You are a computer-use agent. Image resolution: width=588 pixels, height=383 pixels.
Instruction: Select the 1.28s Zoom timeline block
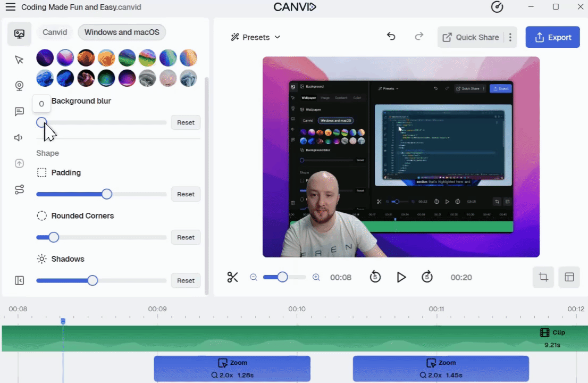(232, 369)
